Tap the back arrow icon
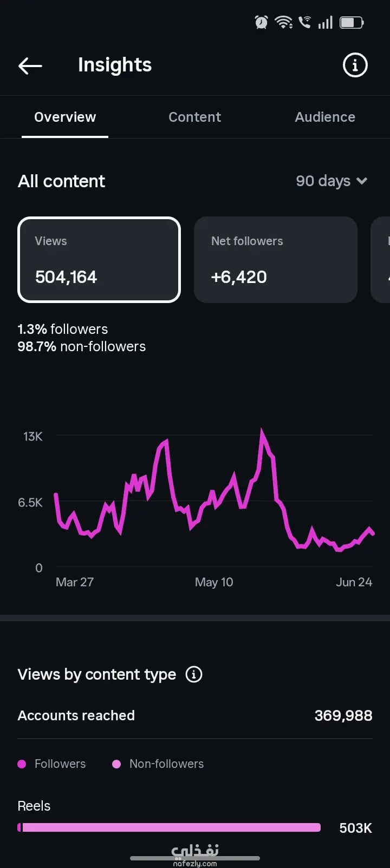The width and height of the screenshot is (390, 868). [x=30, y=66]
